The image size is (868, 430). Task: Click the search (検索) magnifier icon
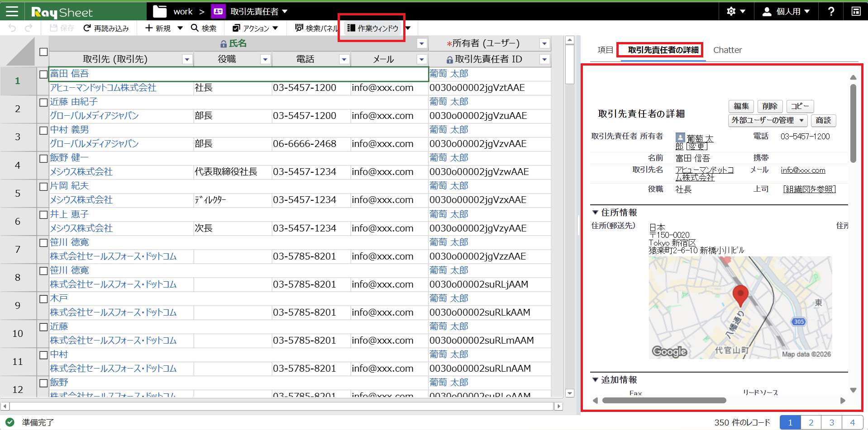[195, 28]
